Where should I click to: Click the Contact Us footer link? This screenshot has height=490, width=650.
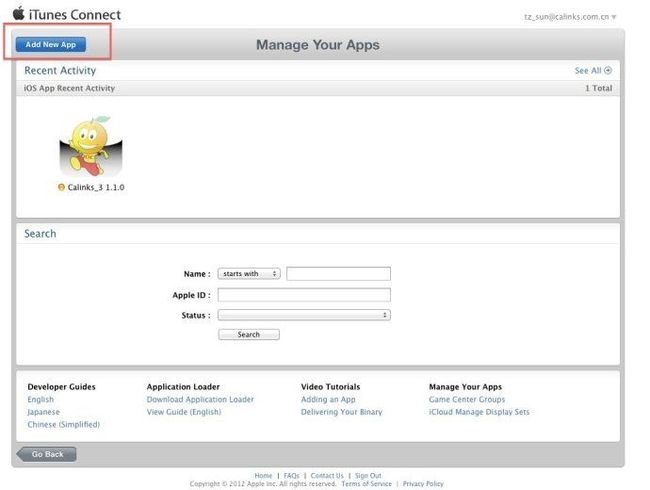tap(327, 475)
